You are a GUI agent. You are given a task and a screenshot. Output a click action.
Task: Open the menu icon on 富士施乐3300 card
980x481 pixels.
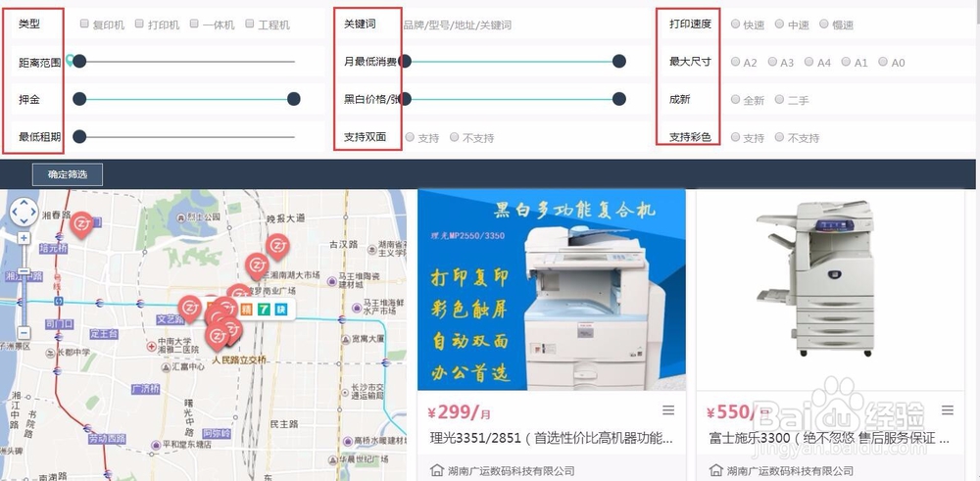[948, 410]
